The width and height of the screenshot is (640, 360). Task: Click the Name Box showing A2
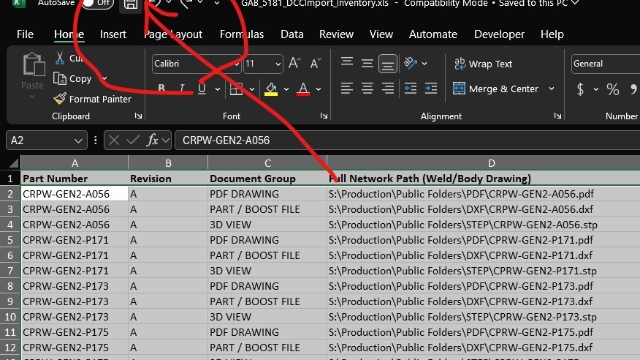point(47,140)
